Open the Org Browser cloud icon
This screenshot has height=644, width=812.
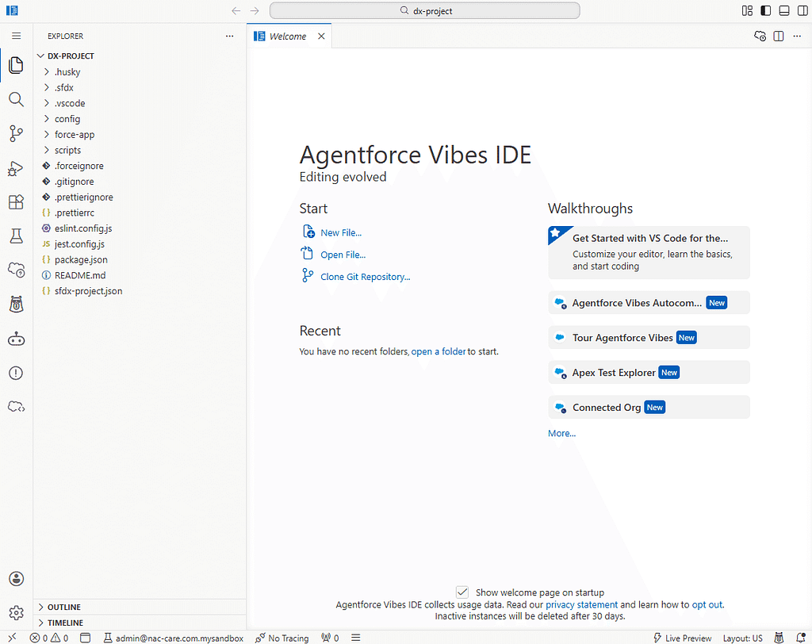[16, 270]
